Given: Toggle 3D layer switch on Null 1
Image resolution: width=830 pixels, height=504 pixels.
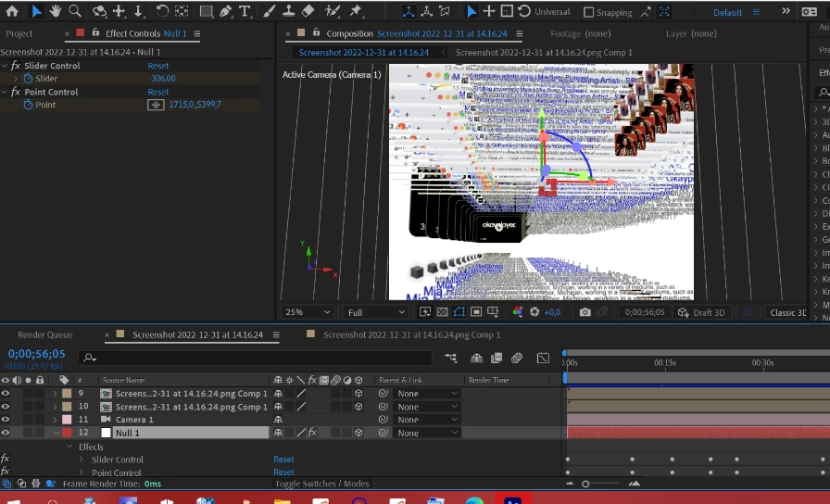Looking at the screenshot, I should tap(358, 433).
